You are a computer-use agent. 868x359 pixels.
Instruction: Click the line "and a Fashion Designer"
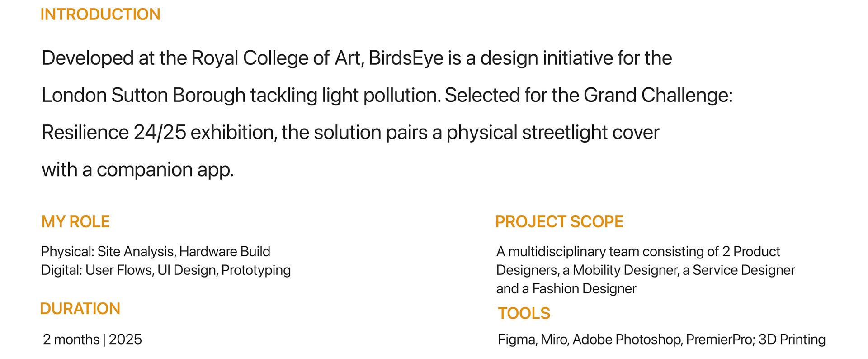(x=566, y=289)
